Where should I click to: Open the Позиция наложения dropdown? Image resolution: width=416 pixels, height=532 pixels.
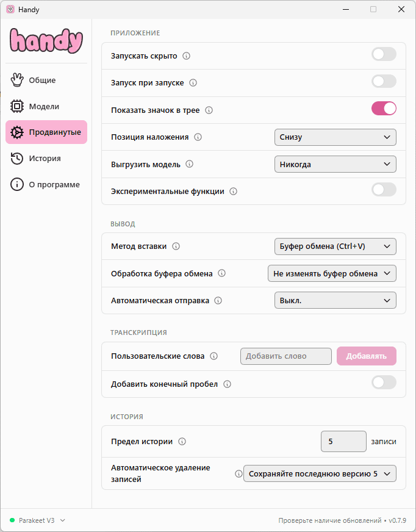335,137
